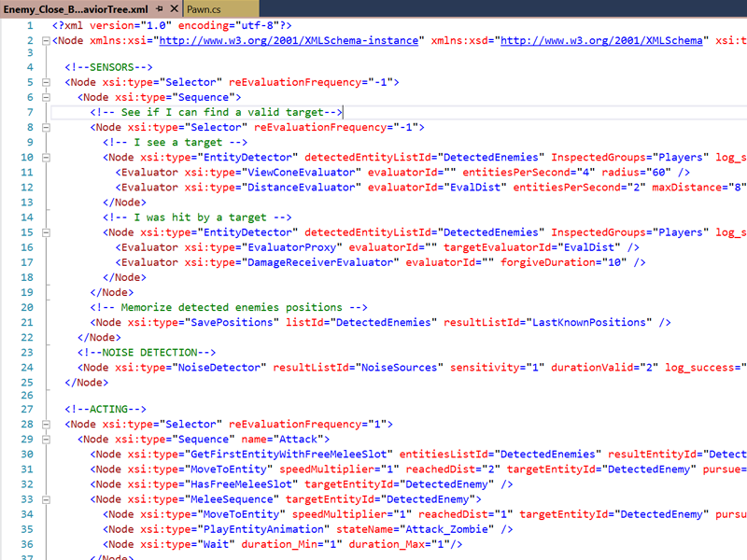The height and width of the screenshot is (560, 747).
Task: Click the 'I see a target' comment
Action: (175, 143)
